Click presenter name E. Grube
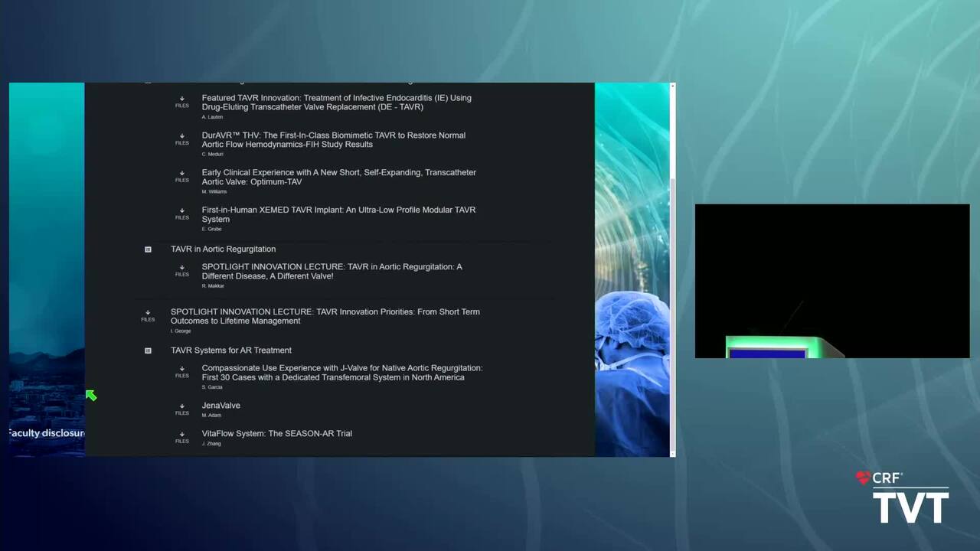The height and width of the screenshot is (551, 980). (211, 229)
